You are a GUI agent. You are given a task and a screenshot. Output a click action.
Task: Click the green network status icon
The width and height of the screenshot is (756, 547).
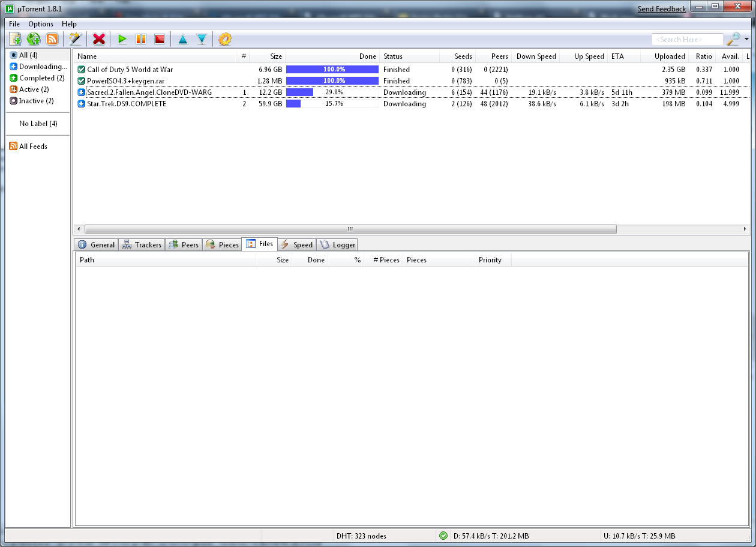click(x=443, y=536)
